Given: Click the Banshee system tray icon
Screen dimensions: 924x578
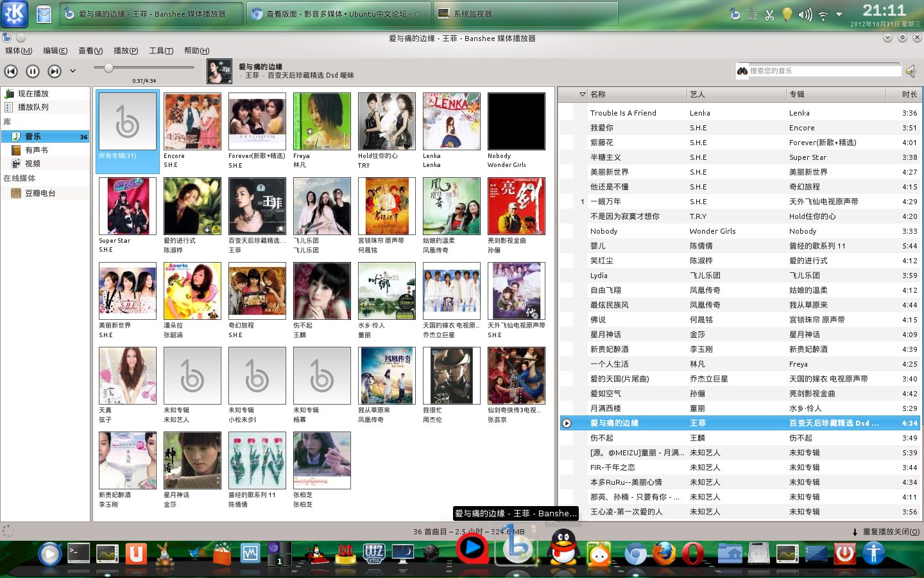Looking at the screenshot, I should pos(735,14).
